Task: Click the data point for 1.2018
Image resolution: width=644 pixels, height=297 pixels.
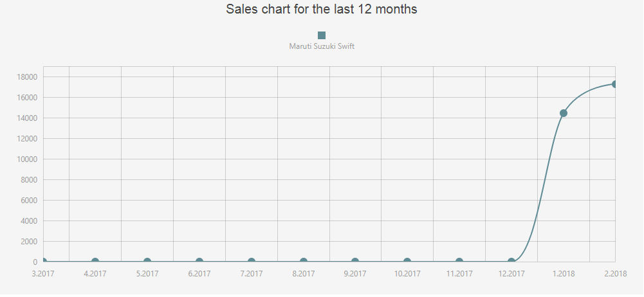Action: (x=564, y=113)
